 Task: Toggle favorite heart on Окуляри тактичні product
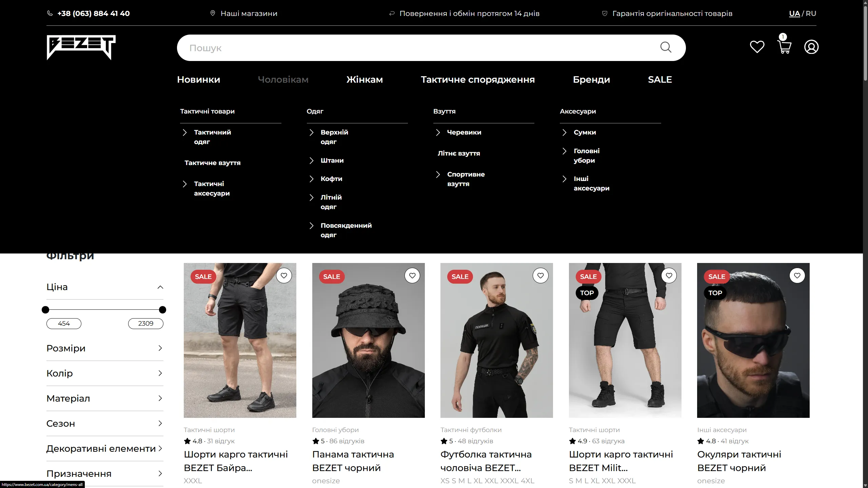point(797,276)
